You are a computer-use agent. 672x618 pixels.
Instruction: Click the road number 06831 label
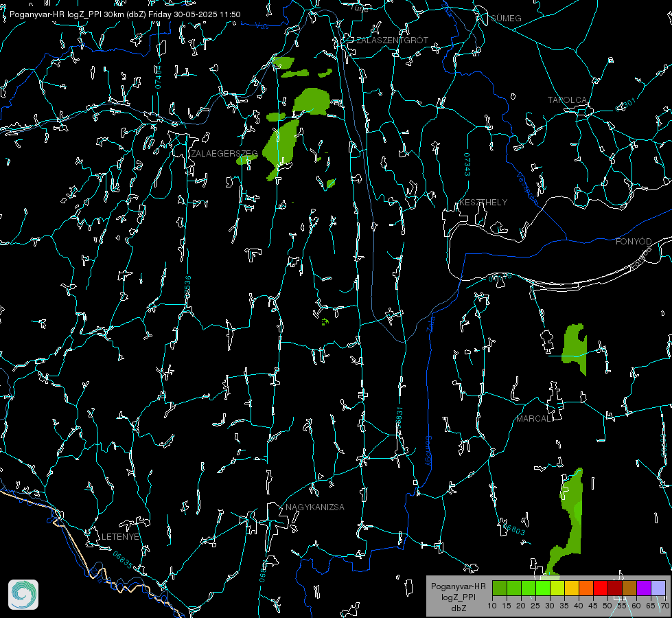pos(399,418)
